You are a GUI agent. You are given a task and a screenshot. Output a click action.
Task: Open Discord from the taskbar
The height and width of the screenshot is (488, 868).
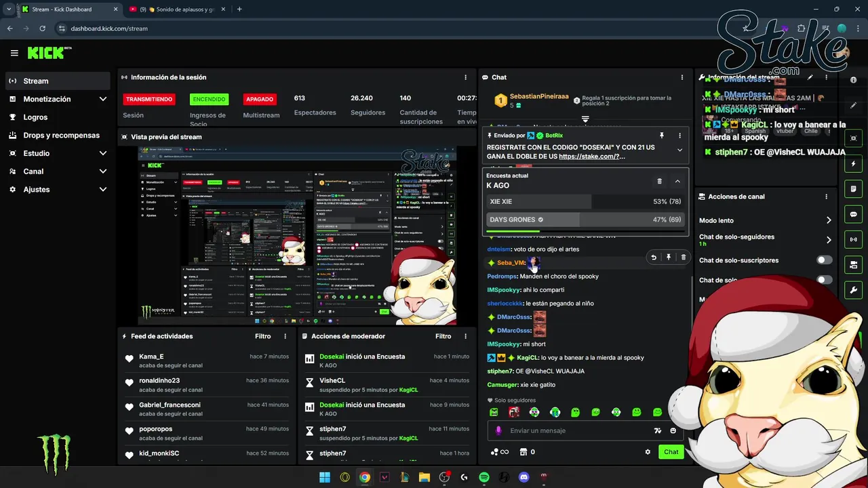(524, 477)
